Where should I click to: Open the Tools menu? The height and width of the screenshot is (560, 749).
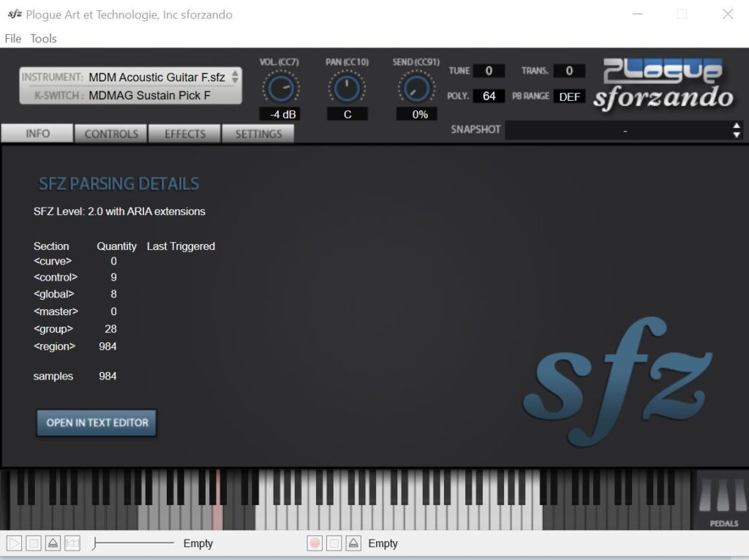coord(43,39)
